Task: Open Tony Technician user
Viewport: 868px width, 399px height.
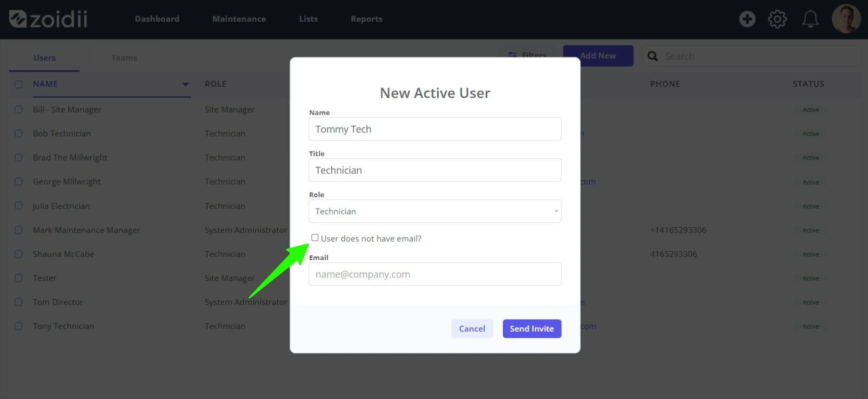Action: click(x=63, y=326)
